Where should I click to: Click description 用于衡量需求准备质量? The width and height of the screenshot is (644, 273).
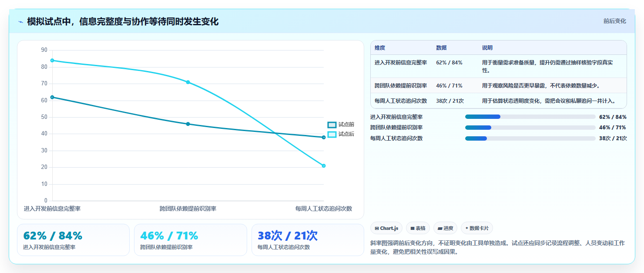pyautogui.click(x=547, y=67)
